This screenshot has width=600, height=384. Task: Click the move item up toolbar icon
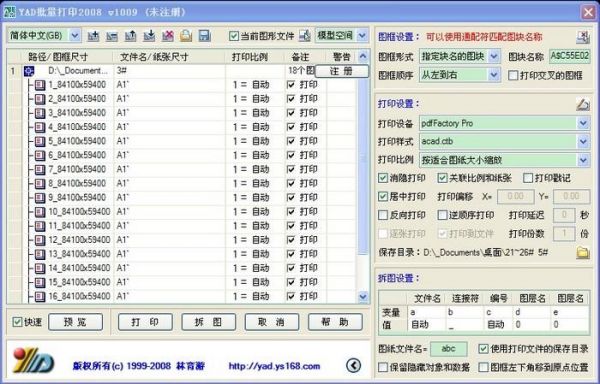click(130, 36)
